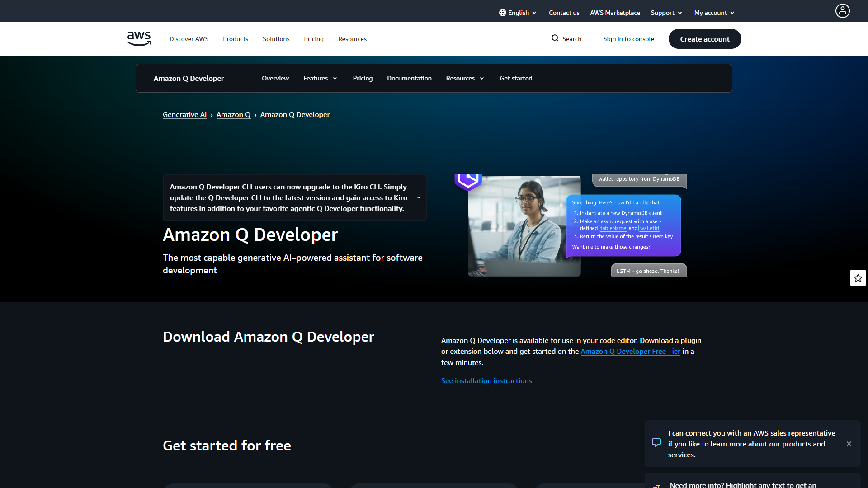Click See installation instructions
This screenshot has width=868, height=488.
click(x=486, y=381)
